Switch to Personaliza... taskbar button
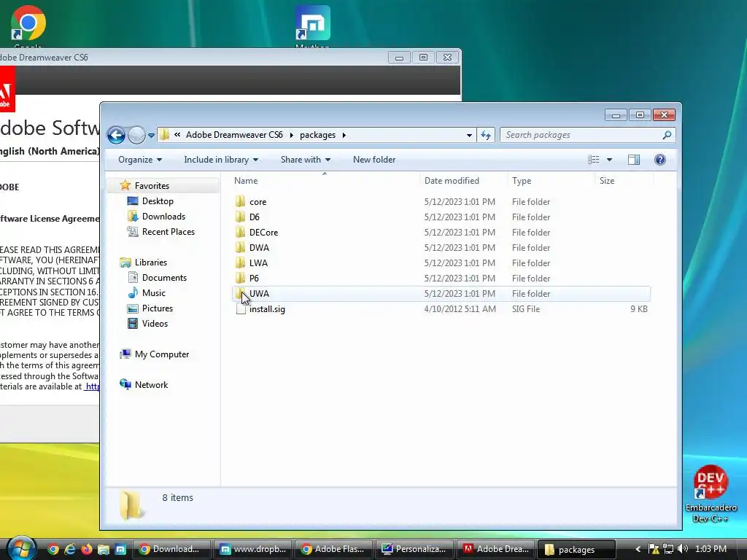Viewport: 747px width, 560px height. tap(414, 549)
